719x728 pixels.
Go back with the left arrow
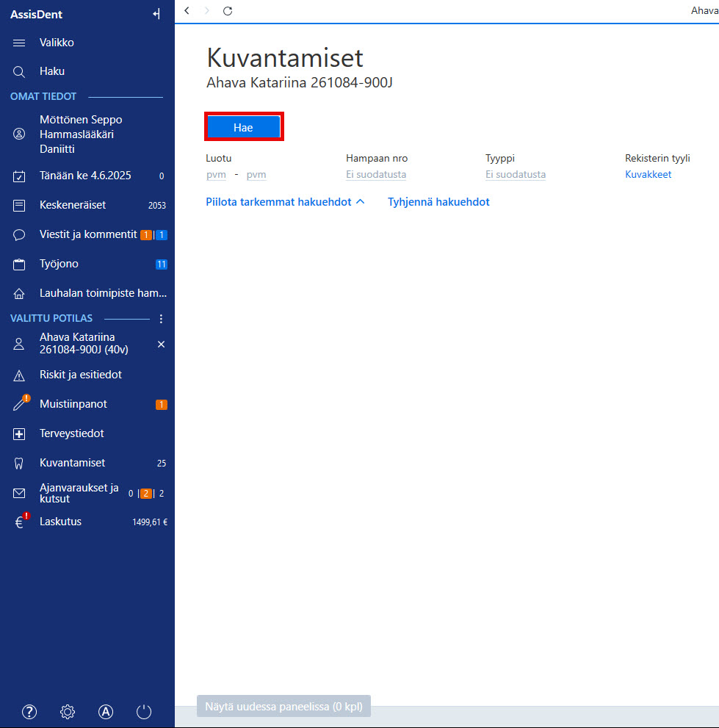(187, 11)
